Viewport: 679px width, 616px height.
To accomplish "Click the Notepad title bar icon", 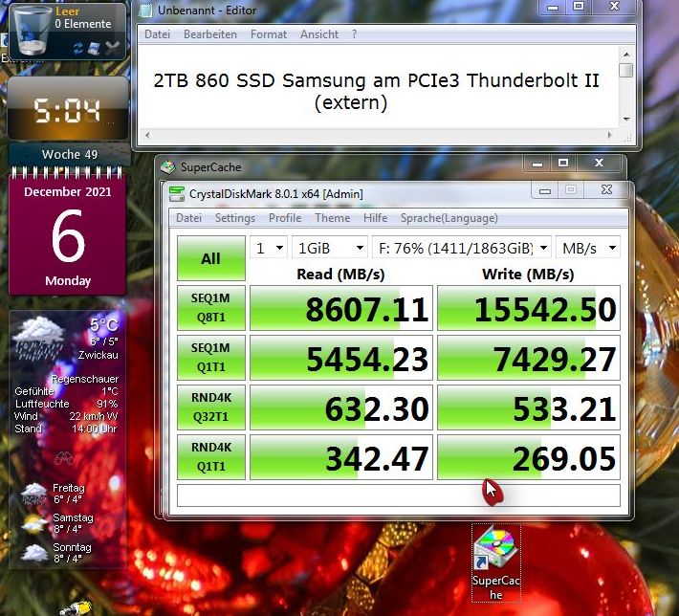I will [x=145, y=11].
